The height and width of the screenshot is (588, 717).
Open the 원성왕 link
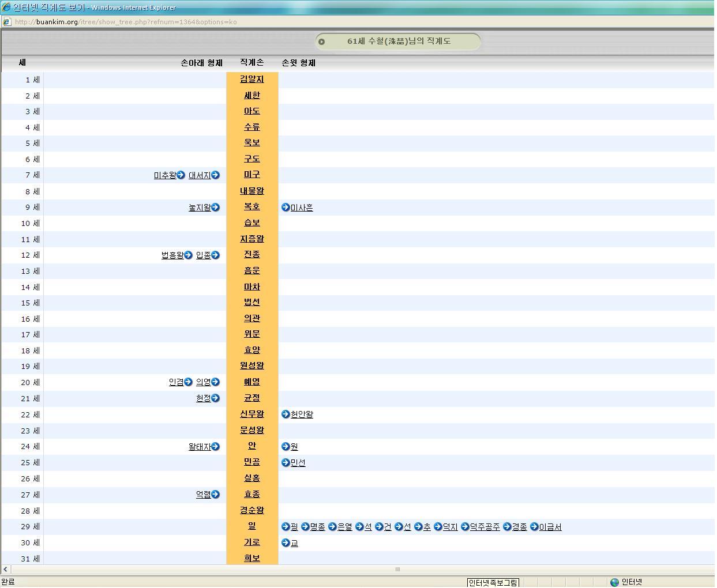[x=252, y=366]
